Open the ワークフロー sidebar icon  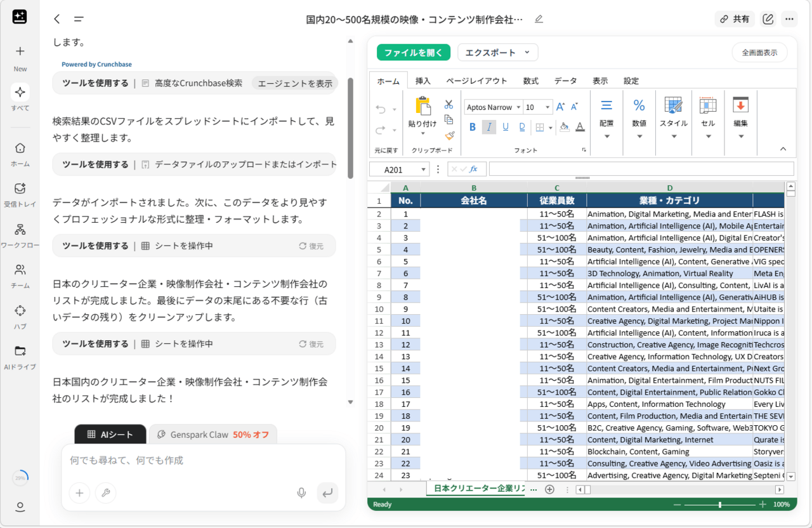click(x=20, y=230)
